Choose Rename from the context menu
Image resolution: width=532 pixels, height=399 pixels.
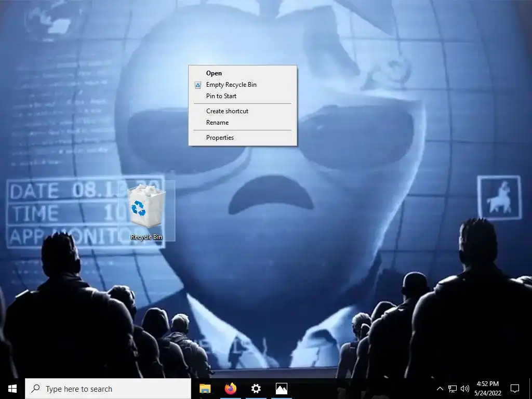[x=242, y=123]
